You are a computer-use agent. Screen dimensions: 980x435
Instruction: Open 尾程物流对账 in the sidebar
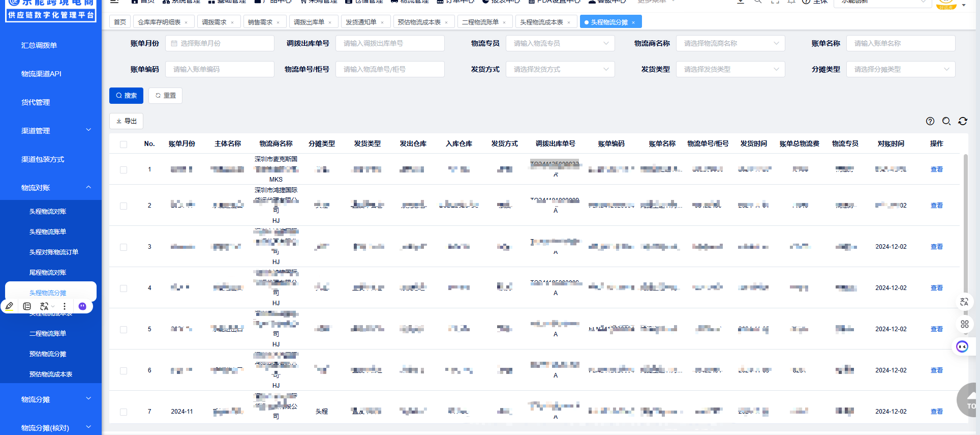(x=48, y=272)
